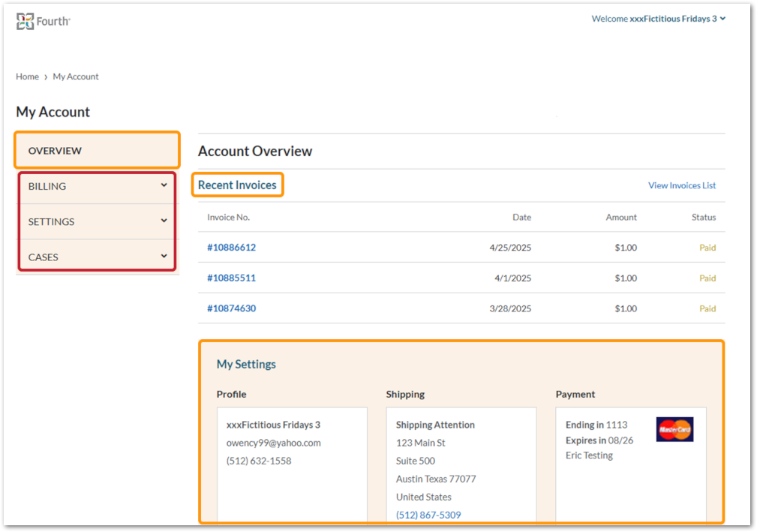Screen dimensions: 757x532
Task: Expand the Billing section chevron
Action: pos(164,185)
